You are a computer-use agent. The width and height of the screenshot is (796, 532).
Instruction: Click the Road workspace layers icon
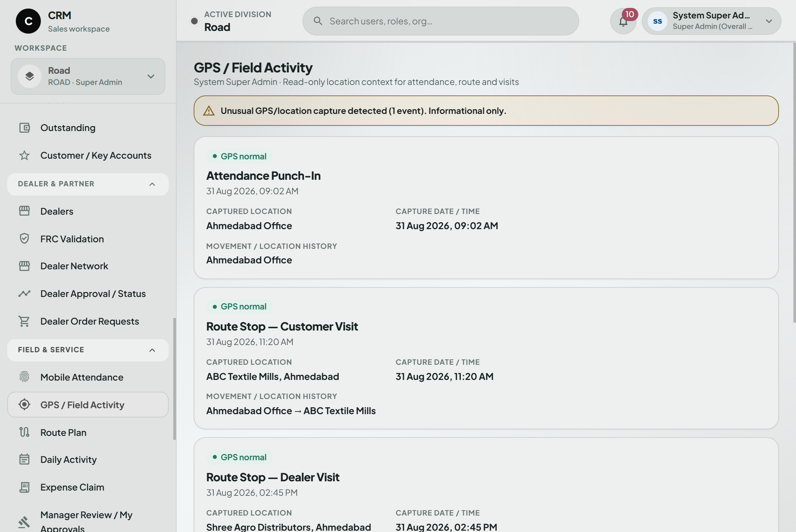[30, 76]
